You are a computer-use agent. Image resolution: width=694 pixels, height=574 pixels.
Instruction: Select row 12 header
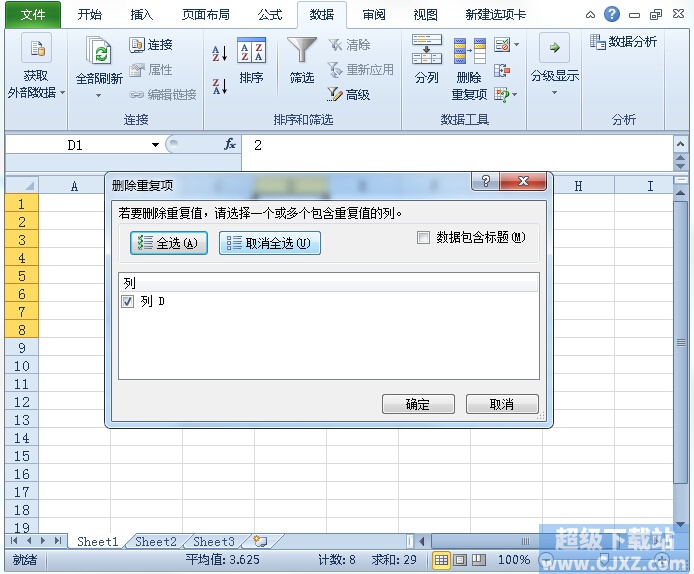pyautogui.click(x=21, y=402)
